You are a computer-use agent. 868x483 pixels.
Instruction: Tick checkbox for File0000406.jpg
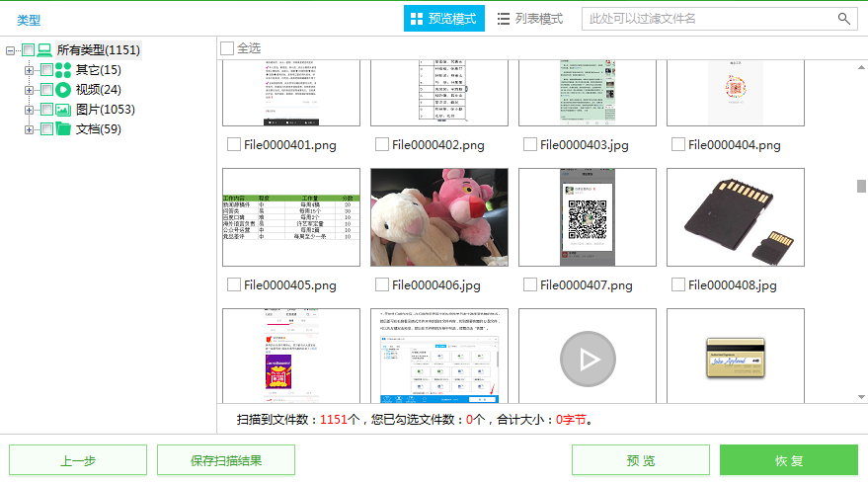click(381, 284)
